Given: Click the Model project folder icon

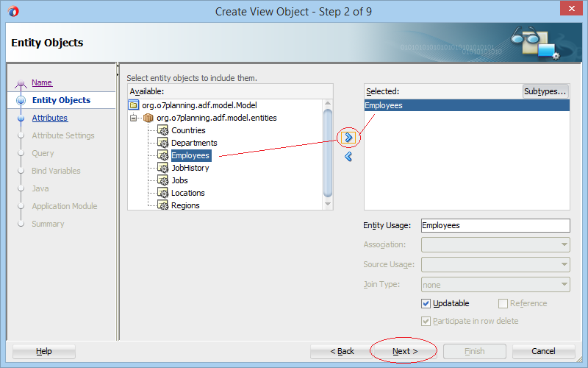Looking at the screenshot, I should [134, 105].
